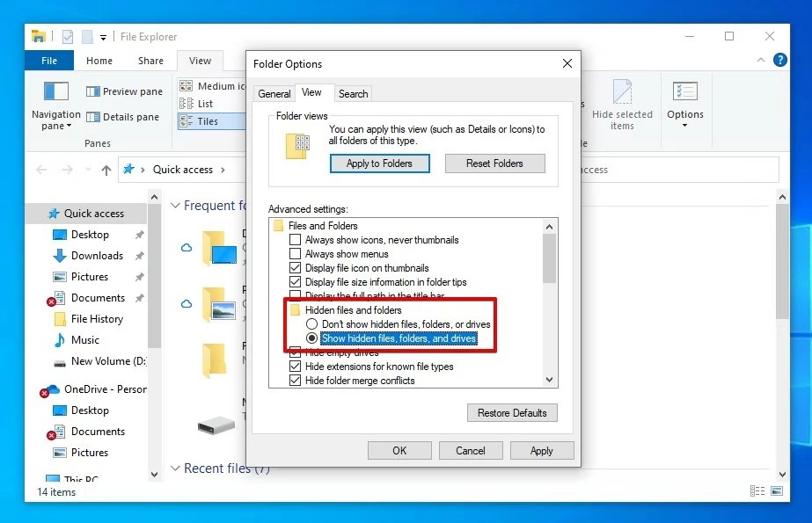Image resolution: width=812 pixels, height=523 pixels.
Task: Uncheck Hide extensions for known file types
Action: [x=296, y=367]
